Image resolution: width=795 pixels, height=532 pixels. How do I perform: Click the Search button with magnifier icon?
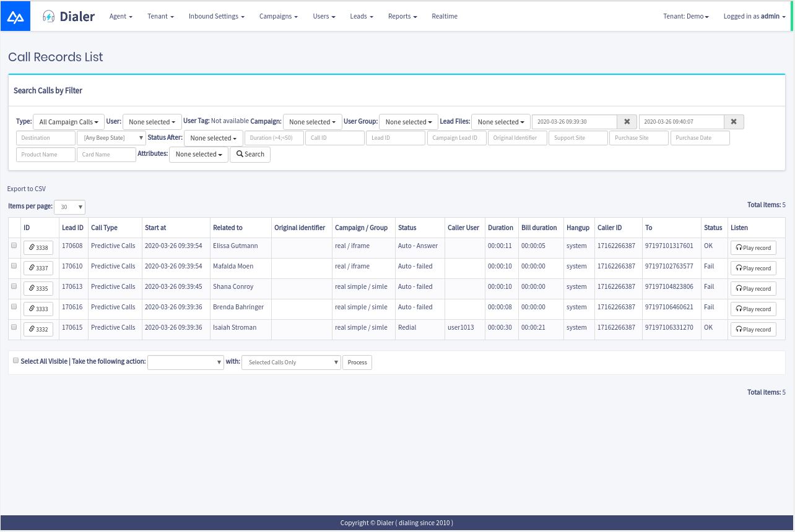point(250,154)
